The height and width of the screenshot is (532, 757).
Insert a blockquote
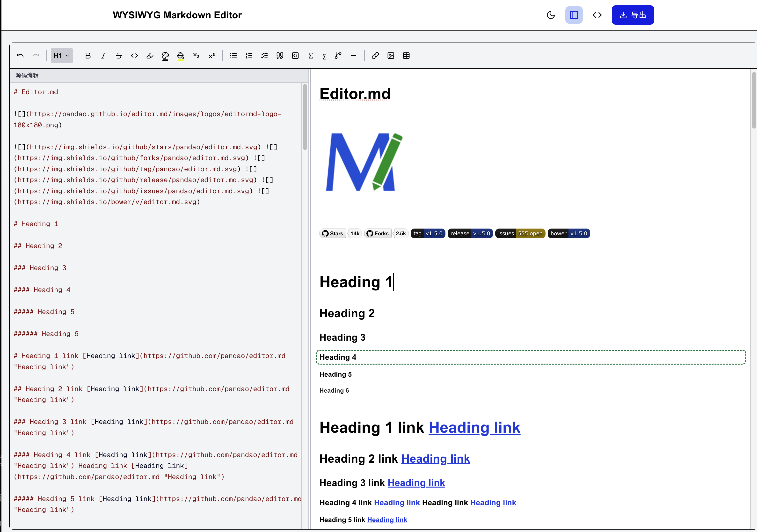pos(280,56)
